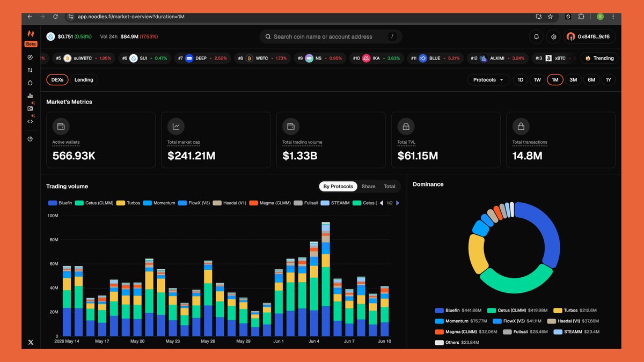The width and height of the screenshot is (644, 362).
Task: Toggle STEAMM series in chart legend
Action: tap(336, 203)
